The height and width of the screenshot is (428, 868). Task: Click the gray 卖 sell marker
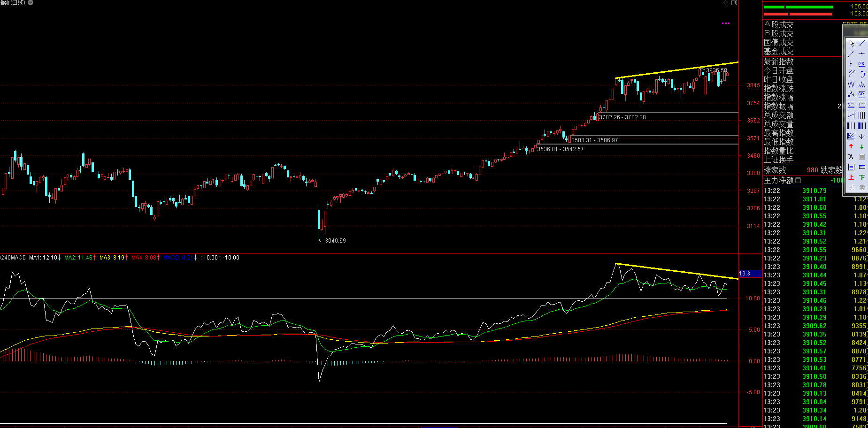pos(862,188)
